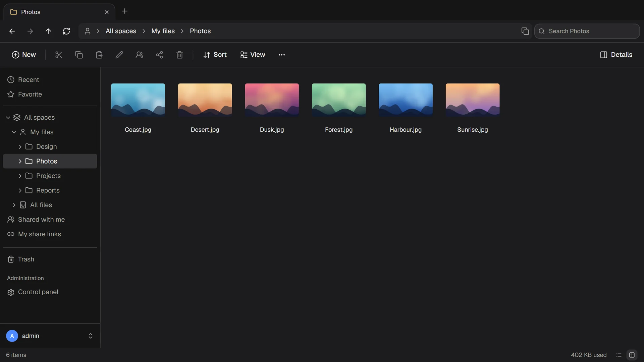Collapse the My files tree node
Image resolution: width=644 pixels, height=362 pixels.
click(14, 132)
